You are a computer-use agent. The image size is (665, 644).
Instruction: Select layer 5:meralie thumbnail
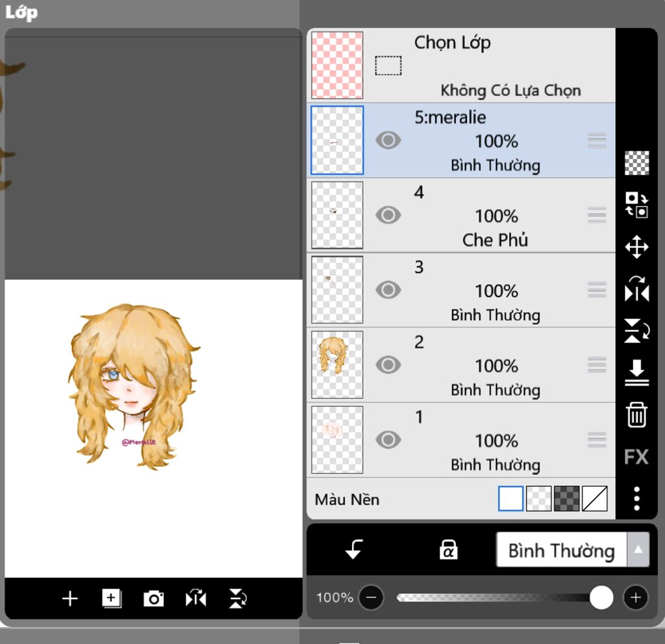tap(337, 140)
